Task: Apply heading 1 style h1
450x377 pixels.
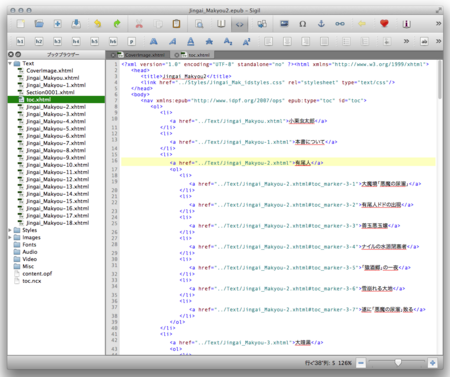Action: click(x=20, y=41)
